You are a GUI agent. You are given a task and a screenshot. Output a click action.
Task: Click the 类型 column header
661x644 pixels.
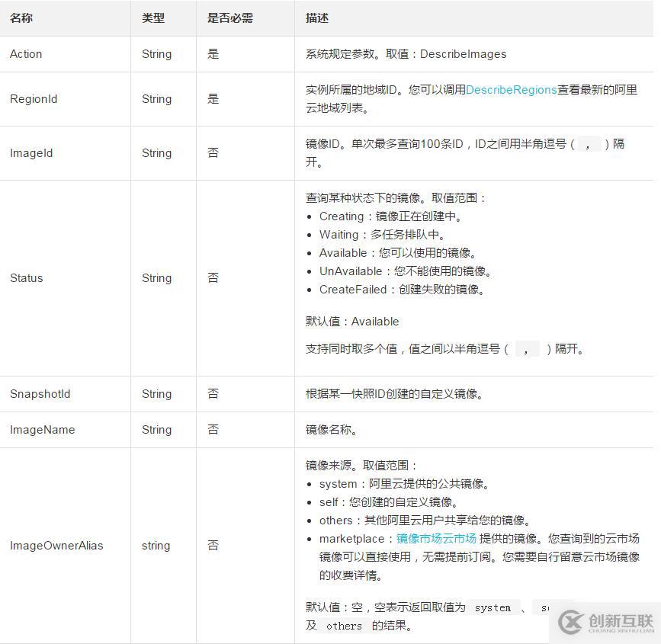[x=153, y=18]
